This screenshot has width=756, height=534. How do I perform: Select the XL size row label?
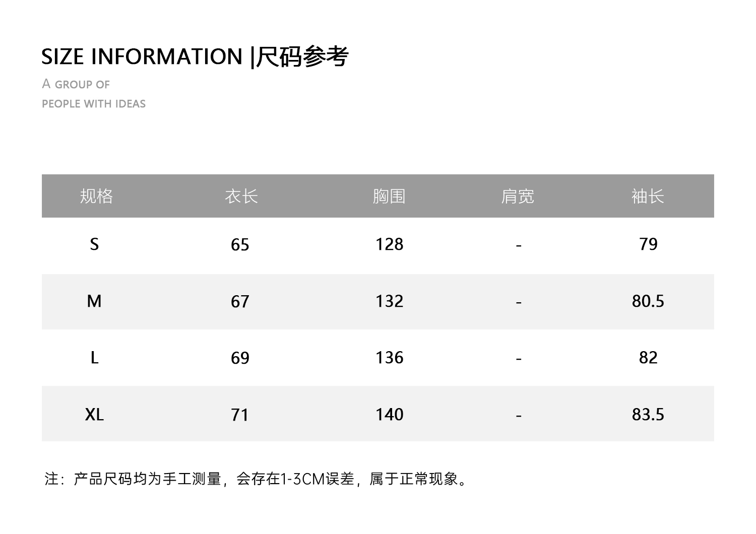point(94,415)
